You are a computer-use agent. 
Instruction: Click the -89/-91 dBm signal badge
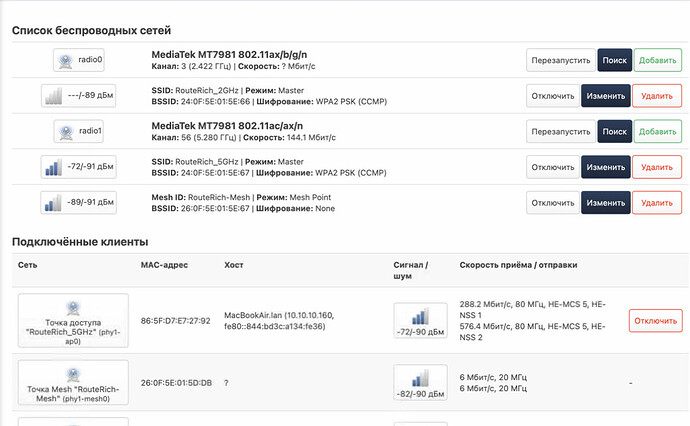[x=79, y=202]
